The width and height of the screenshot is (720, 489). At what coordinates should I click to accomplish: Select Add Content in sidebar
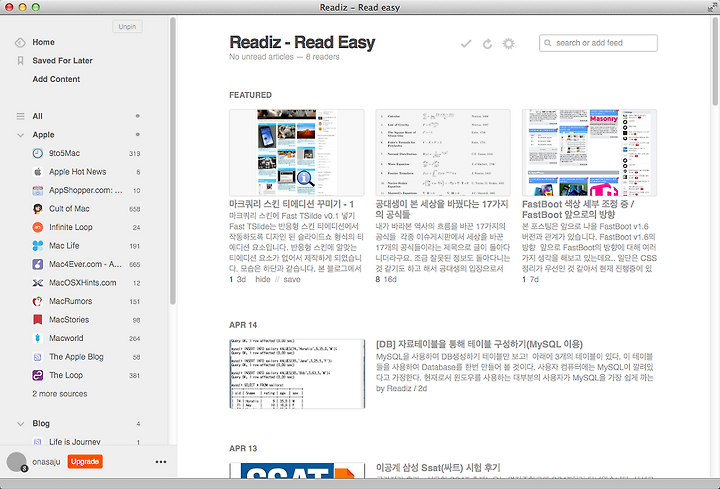pyautogui.click(x=56, y=79)
